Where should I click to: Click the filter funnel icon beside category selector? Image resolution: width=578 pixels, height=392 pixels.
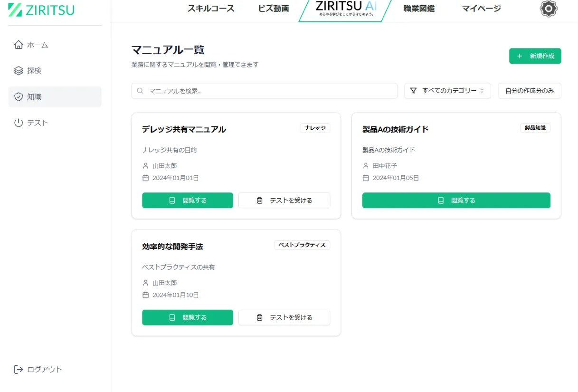click(x=412, y=90)
